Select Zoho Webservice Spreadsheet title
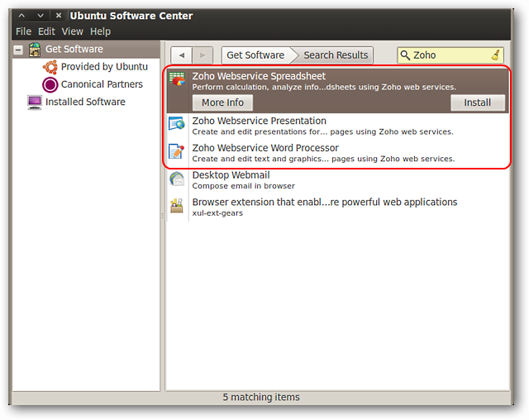 click(x=259, y=76)
